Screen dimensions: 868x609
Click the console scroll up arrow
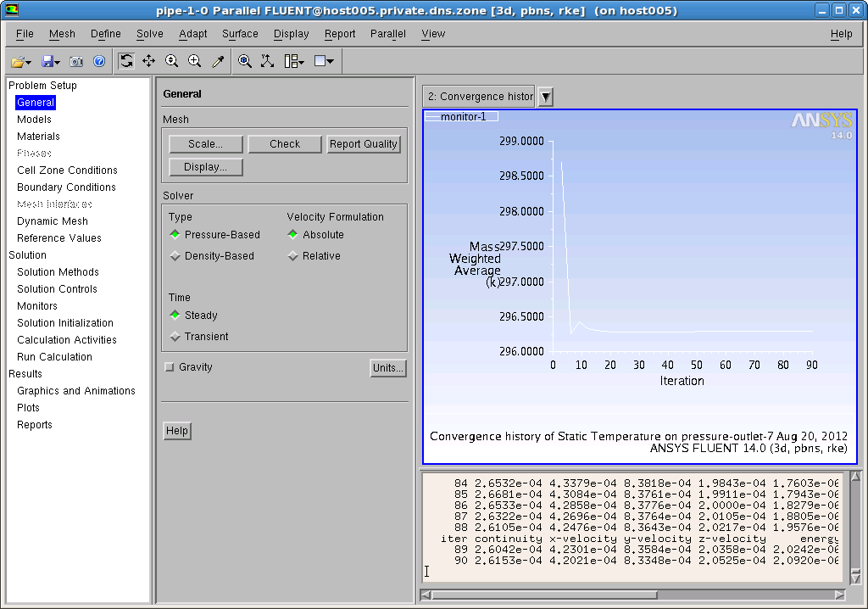click(856, 477)
